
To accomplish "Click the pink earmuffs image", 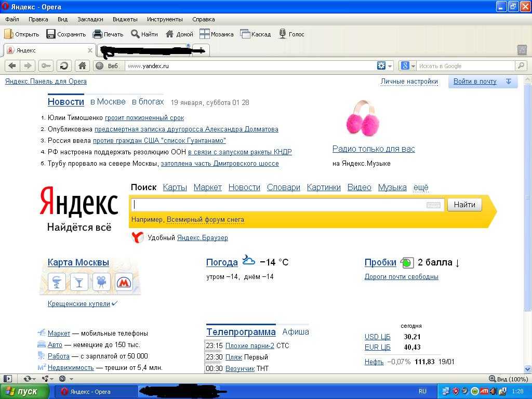I will tap(362, 118).
